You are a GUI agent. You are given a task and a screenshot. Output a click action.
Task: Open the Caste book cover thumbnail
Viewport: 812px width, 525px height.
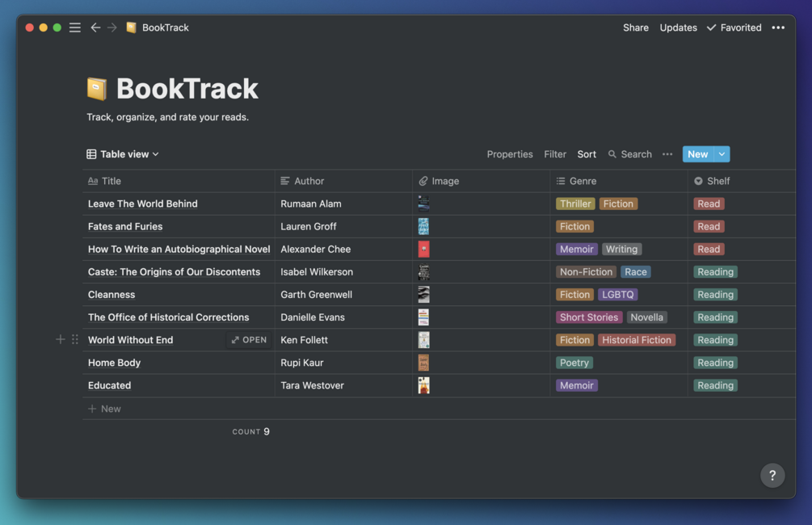click(423, 272)
